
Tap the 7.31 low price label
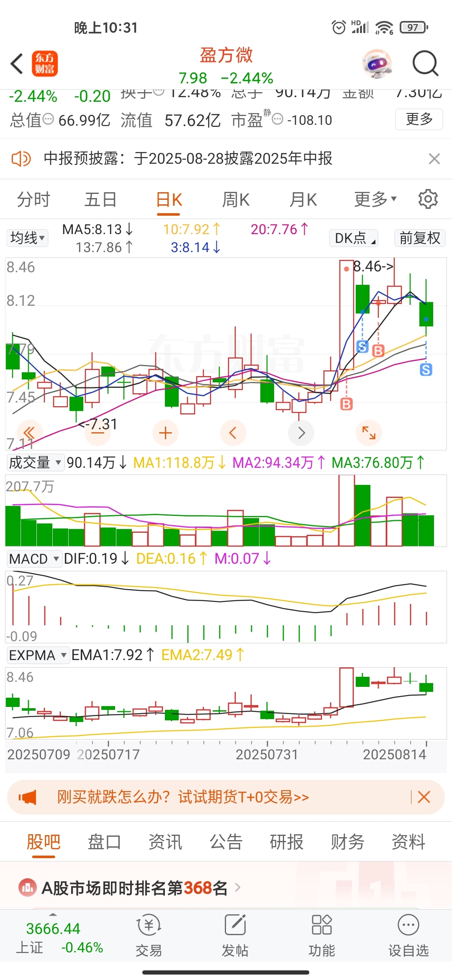point(98,424)
